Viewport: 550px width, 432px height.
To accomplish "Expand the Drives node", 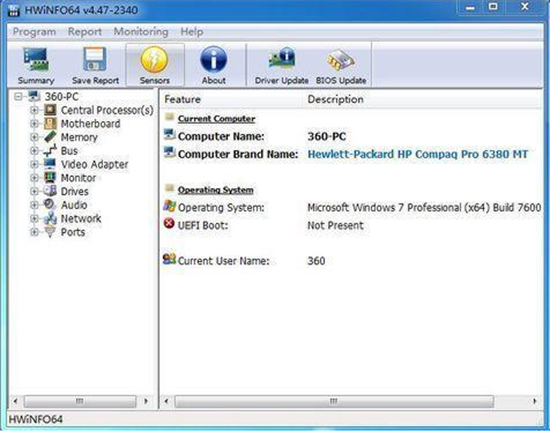I will pyautogui.click(x=34, y=191).
